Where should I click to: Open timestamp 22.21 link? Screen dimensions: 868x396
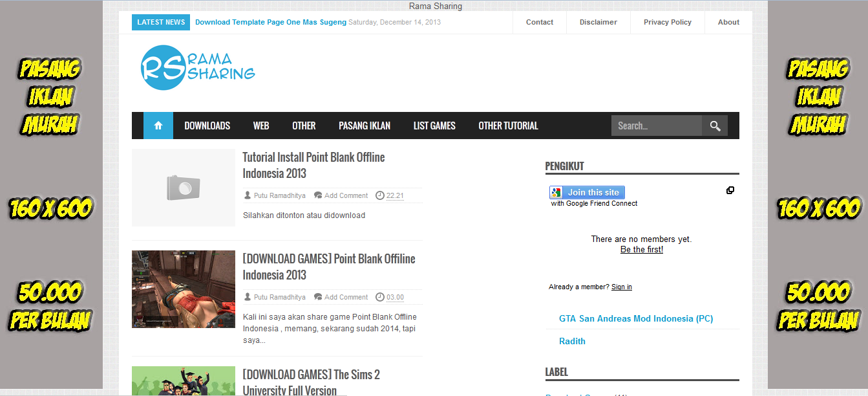[395, 195]
